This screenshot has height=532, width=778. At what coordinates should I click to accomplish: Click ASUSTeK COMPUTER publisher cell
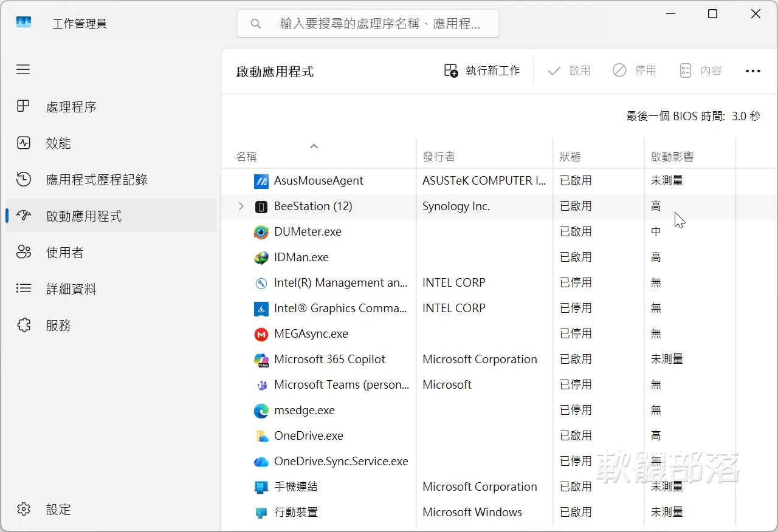pyautogui.click(x=484, y=181)
